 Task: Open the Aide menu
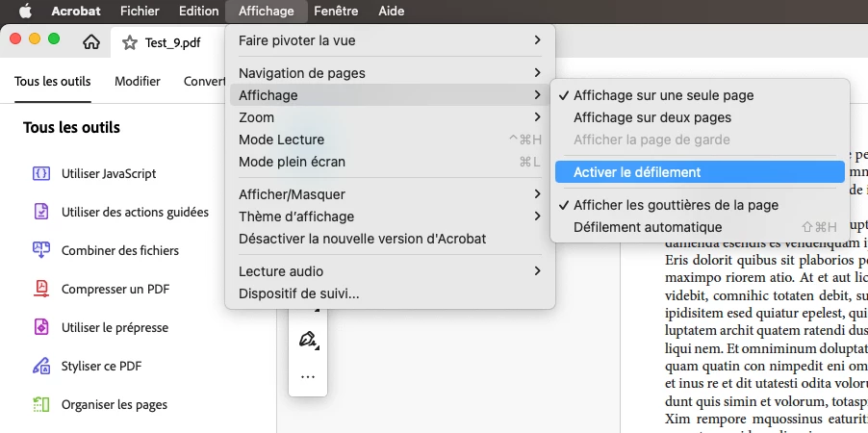[392, 12]
